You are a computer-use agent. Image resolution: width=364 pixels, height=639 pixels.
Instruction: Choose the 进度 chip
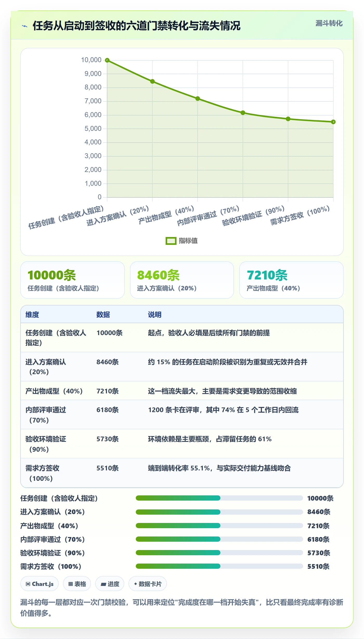[x=110, y=584]
